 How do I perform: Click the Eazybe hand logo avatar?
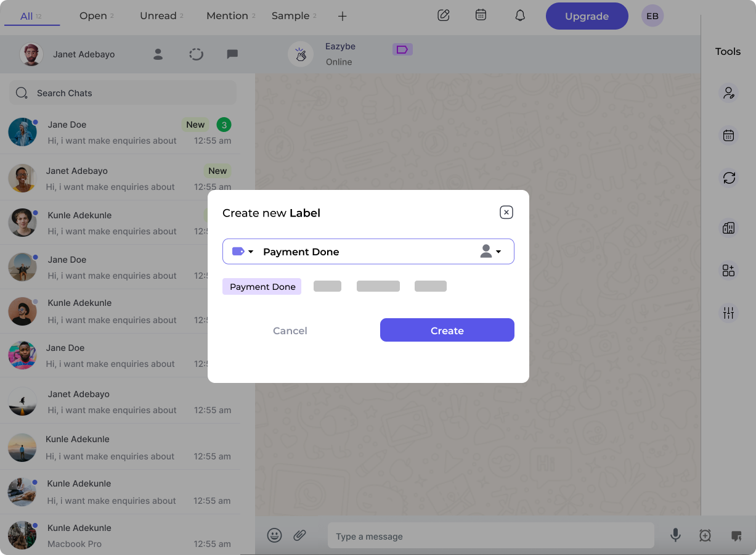tap(301, 54)
